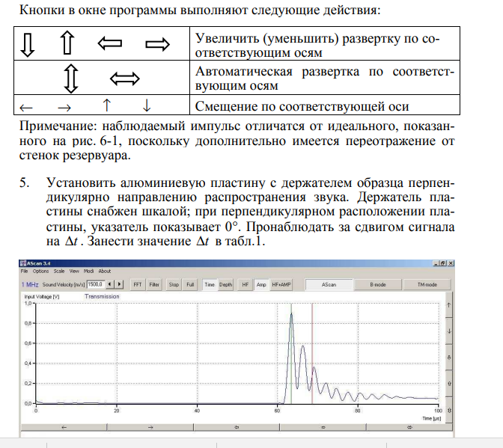The image size is (503, 448).
Task: Switch to the AScan mode tab
Action: coord(329,284)
